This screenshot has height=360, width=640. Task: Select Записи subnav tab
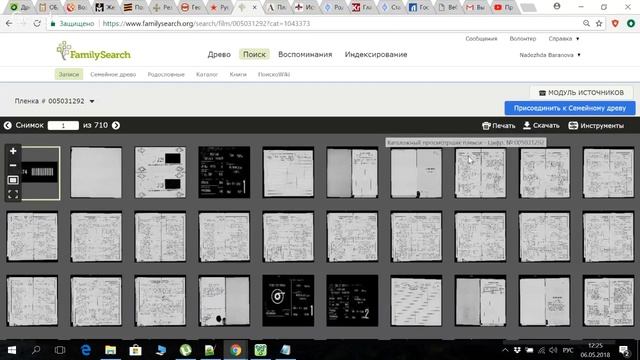coord(69,74)
